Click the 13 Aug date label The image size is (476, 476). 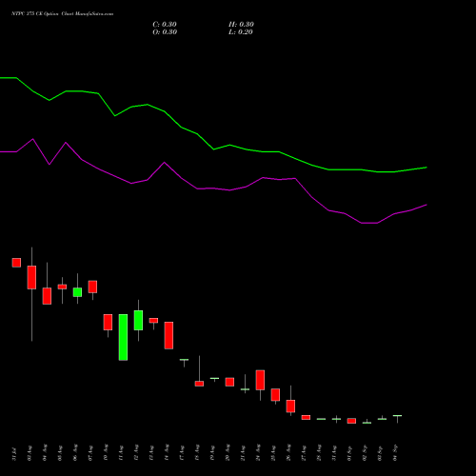coord(151,453)
